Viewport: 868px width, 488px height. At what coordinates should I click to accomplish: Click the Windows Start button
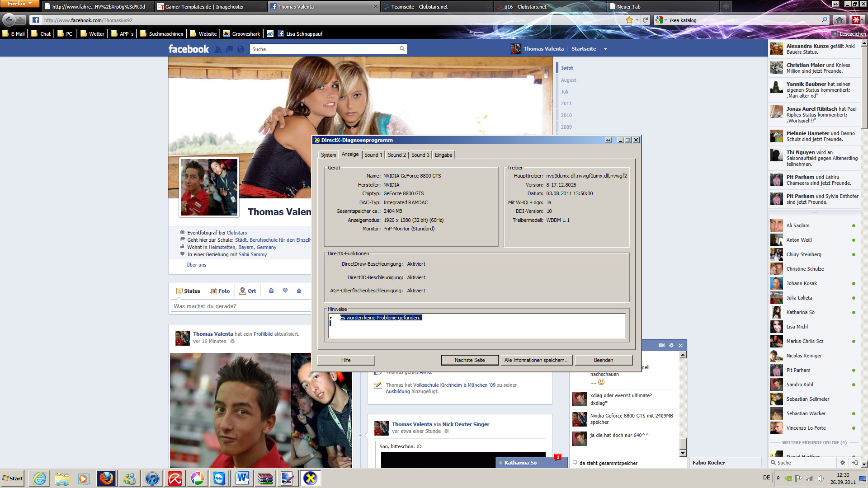pyautogui.click(x=13, y=478)
